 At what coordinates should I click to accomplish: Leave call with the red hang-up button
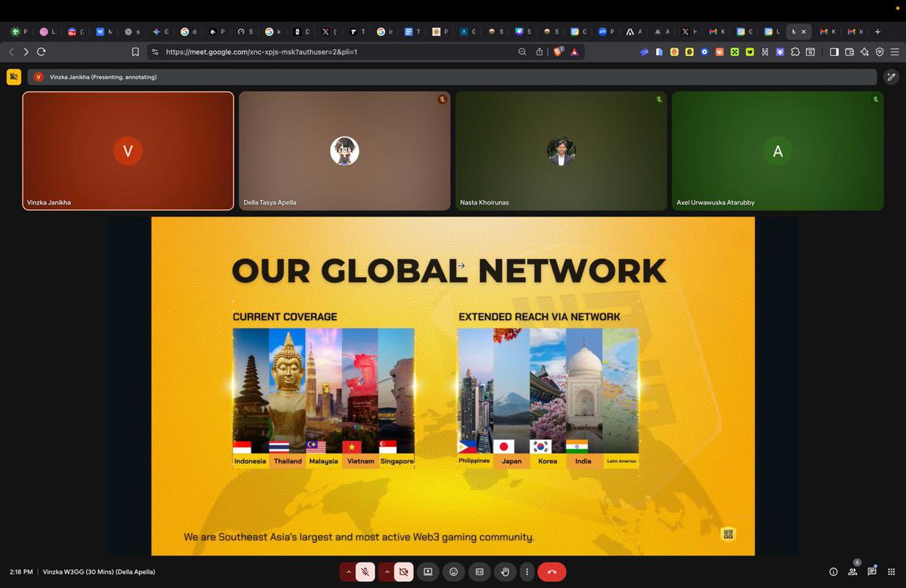coord(552,572)
